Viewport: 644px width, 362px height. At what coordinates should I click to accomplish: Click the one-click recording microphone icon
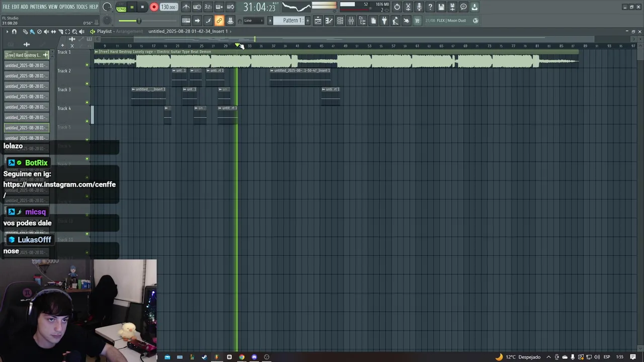[419, 7]
